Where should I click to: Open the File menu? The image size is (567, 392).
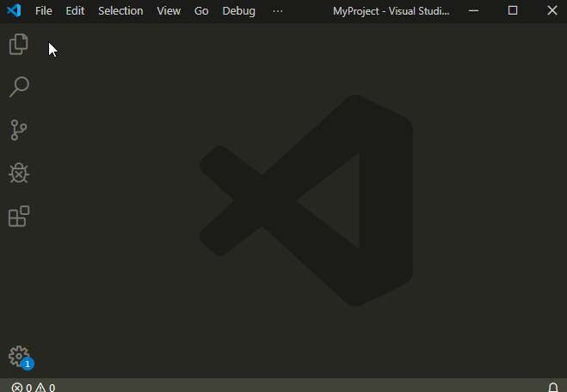click(44, 11)
